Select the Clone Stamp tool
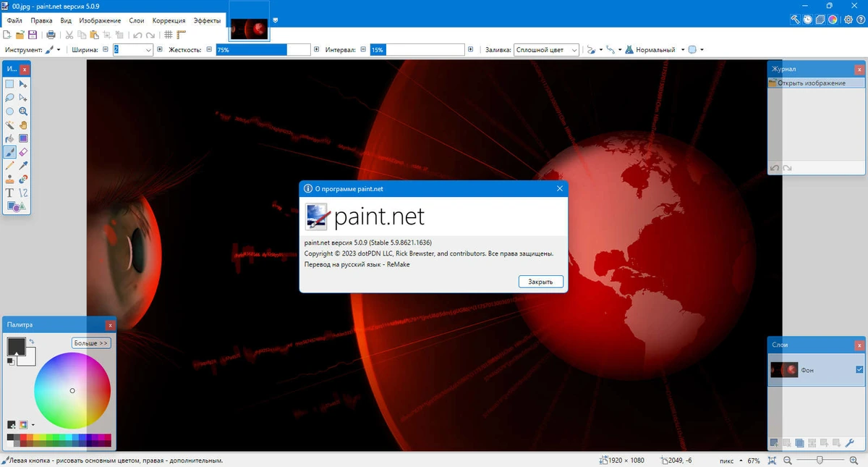This screenshot has width=868, height=467. pos(9,179)
